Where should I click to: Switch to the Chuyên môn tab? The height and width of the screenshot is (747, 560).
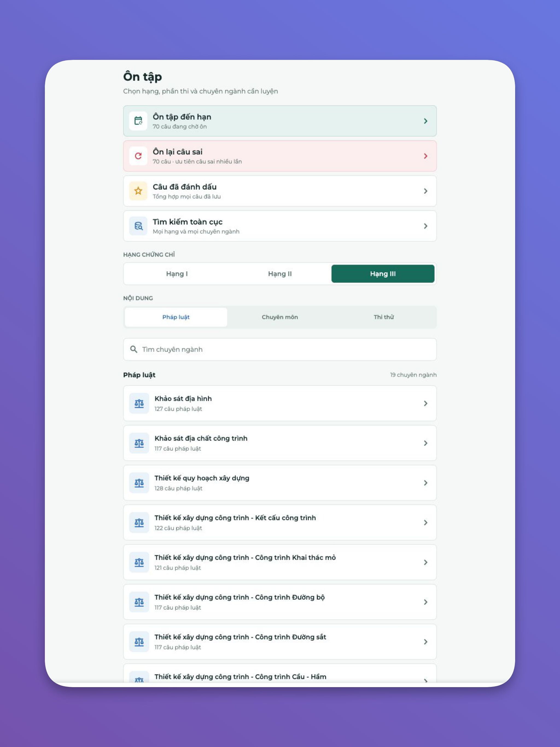280,317
